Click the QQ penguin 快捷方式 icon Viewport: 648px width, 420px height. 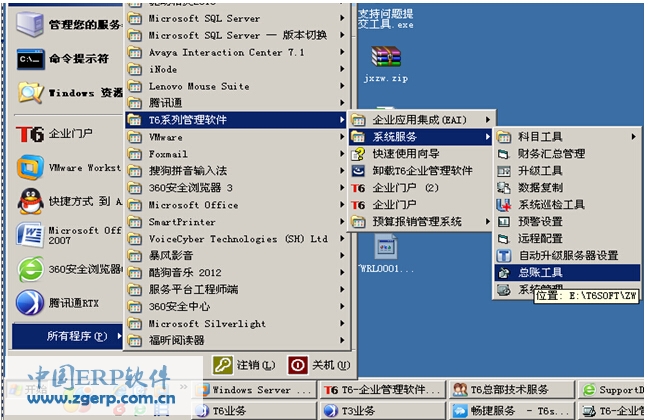click(x=30, y=201)
